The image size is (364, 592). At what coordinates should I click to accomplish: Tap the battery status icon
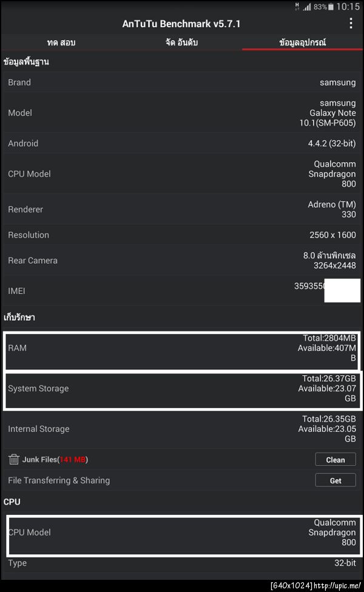coord(331,7)
